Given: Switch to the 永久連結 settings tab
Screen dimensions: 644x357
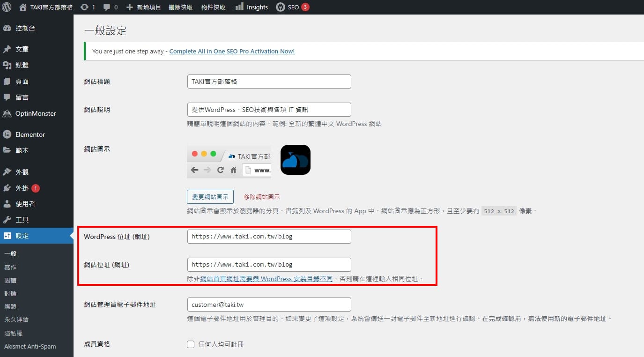Looking at the screenshot, I should pyautogui.click(x=16, y=320).
